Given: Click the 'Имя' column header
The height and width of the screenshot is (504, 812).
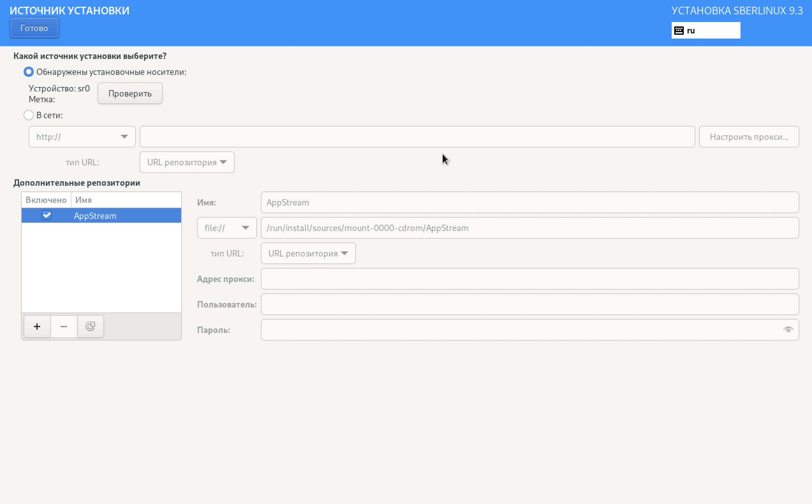Looking at the screenshot, I should pyautogui.click(x=126, y=200).
